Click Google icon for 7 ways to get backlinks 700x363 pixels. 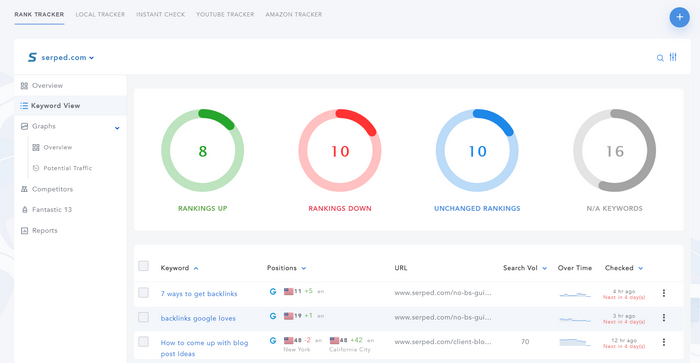pyautogui.click(x=273, y=292)
